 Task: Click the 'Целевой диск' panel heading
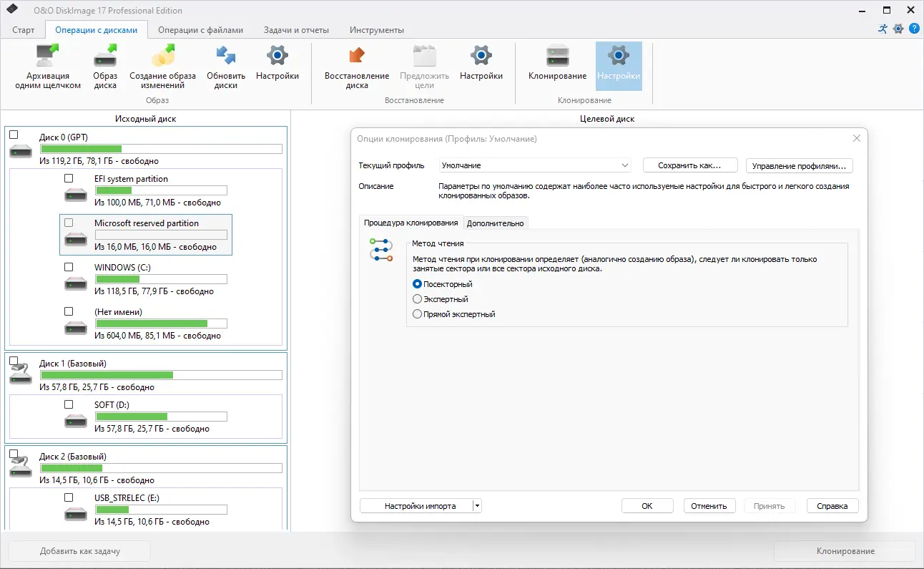coord(607,119)
